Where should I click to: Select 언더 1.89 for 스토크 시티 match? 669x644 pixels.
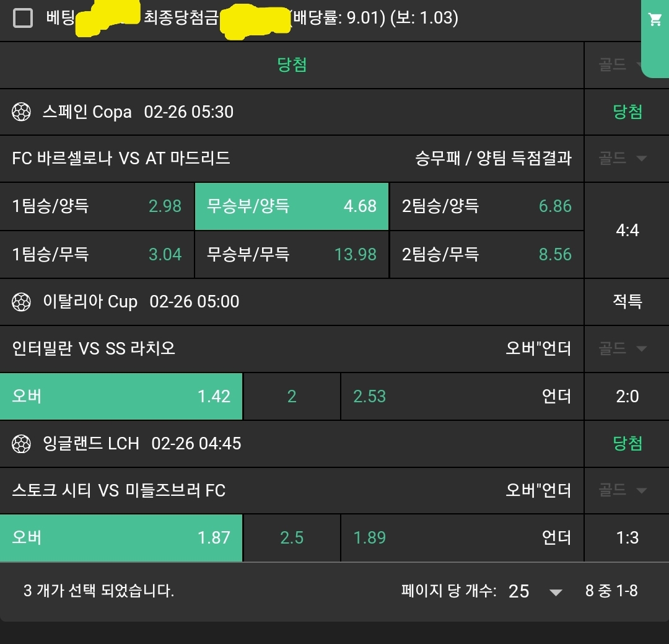pyautogui.click(x=462, y=538)
